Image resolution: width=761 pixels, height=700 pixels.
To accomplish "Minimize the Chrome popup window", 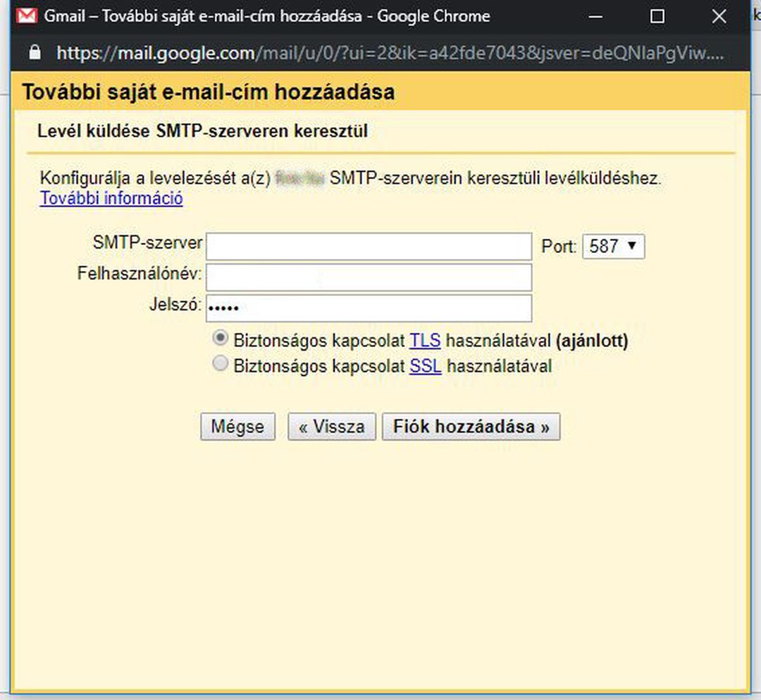I will [595, 16].
